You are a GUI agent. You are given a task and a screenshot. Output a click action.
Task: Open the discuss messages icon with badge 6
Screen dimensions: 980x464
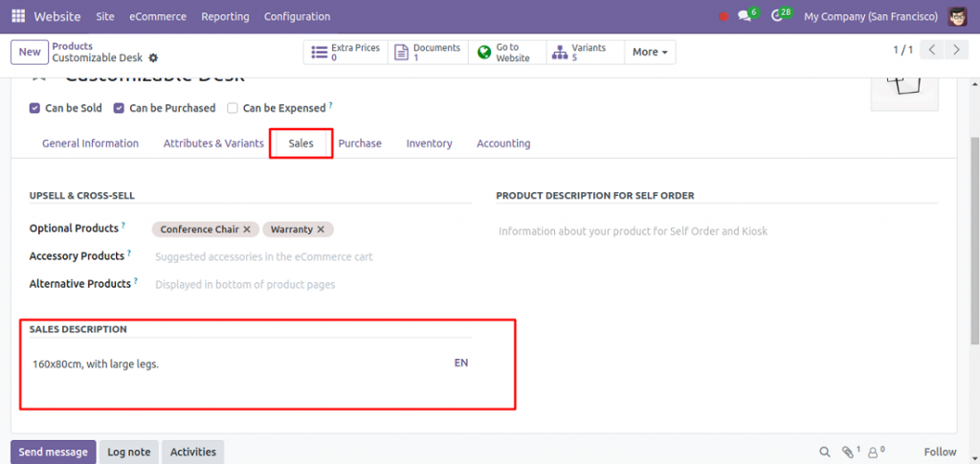point(744,16)
